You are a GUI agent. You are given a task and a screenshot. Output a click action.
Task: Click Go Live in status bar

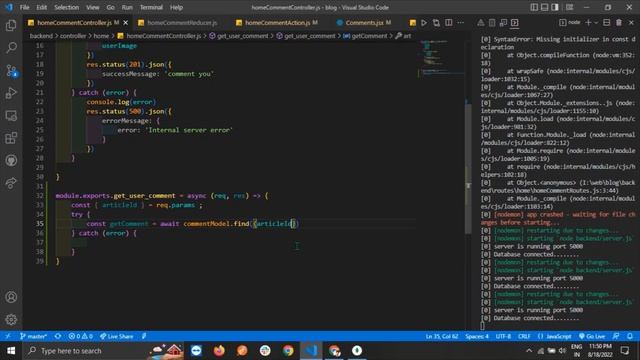click(x=591, y=336)
